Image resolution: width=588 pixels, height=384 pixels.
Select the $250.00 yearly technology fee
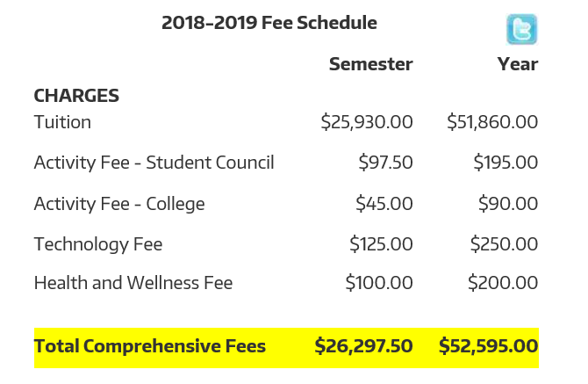coord(504,244)
